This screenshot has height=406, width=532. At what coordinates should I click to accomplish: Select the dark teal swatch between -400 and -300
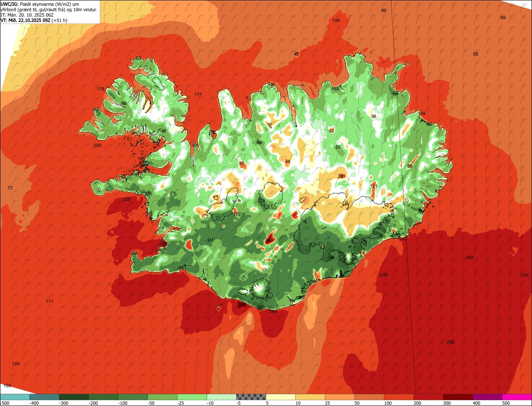[x=44, y=397]
